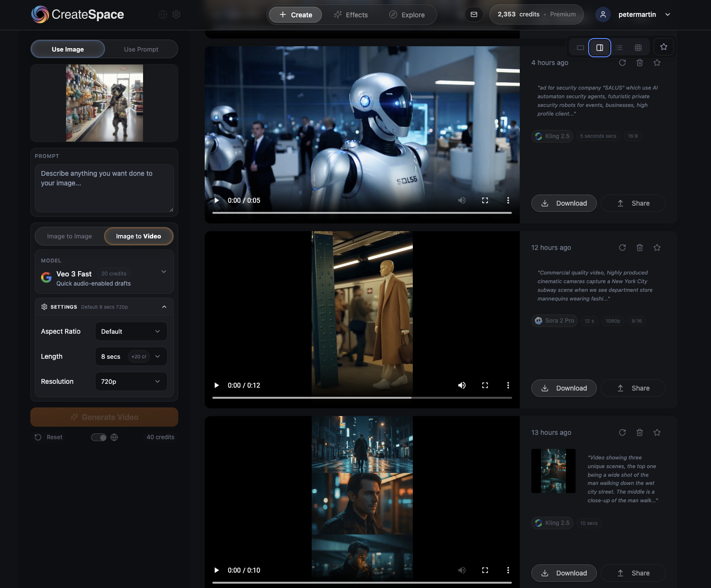Seek in robot video progress bar

click(362, 213)
